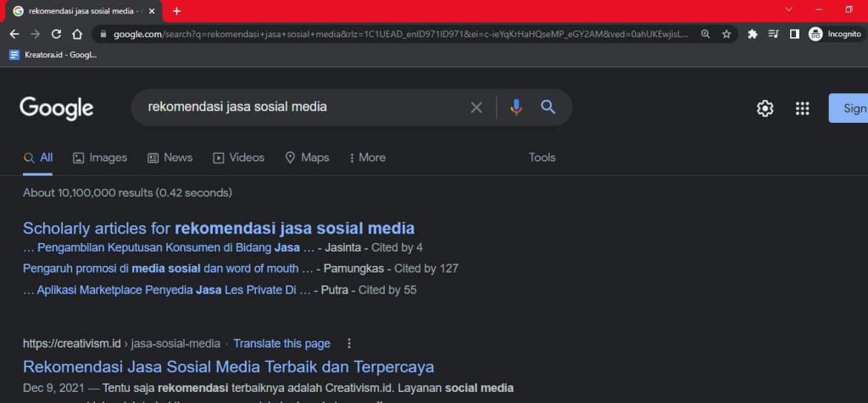The width and height of the screenshot is (868, 403).
Task: Open the Pengambilan Keputusan Konsumen article
Action: click(x=169, y=248)
